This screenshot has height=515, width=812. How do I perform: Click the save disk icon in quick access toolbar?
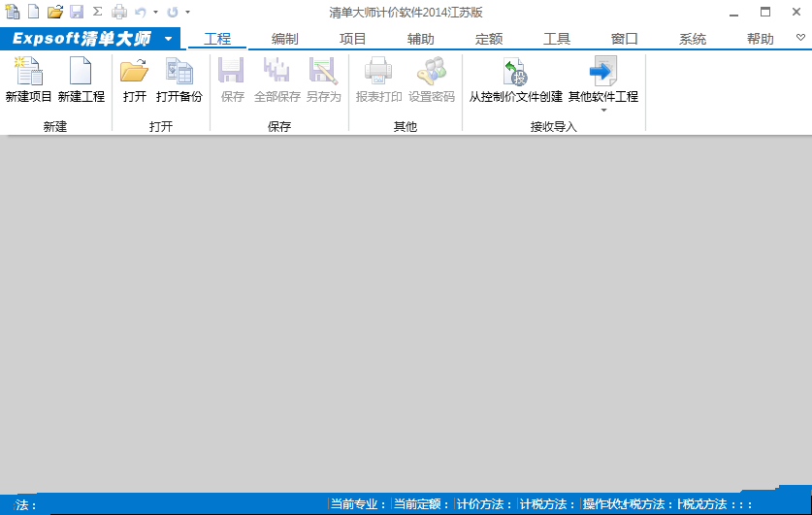click(77, 12)
